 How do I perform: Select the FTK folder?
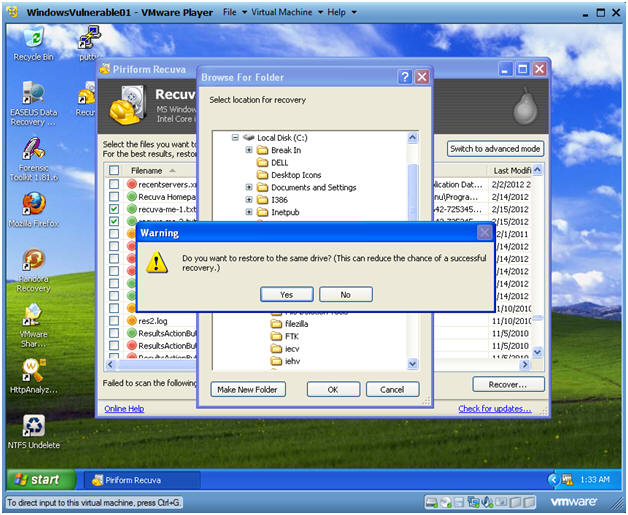click(284, 336)
